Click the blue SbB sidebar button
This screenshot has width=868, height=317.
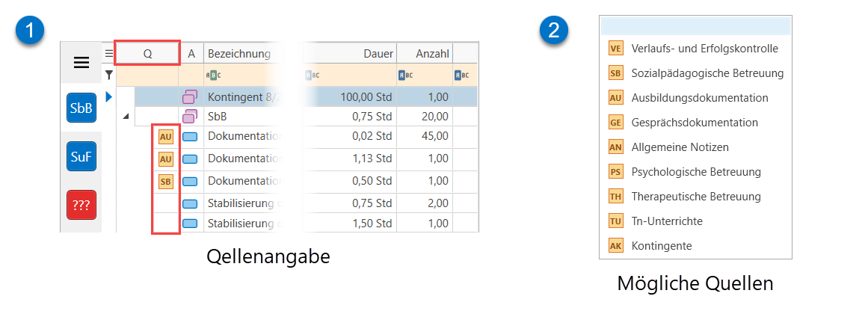pos(81,108)
